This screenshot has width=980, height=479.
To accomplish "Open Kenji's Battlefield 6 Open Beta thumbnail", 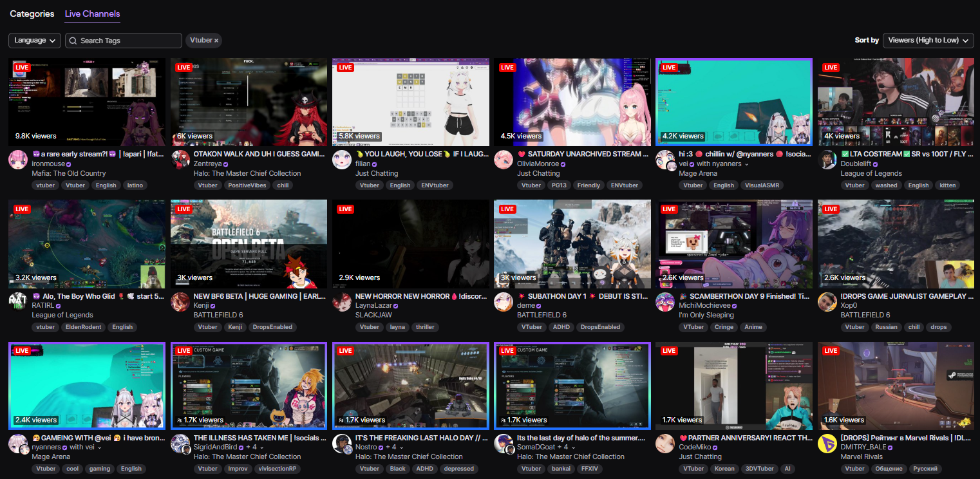I will [x=249, y=244].
